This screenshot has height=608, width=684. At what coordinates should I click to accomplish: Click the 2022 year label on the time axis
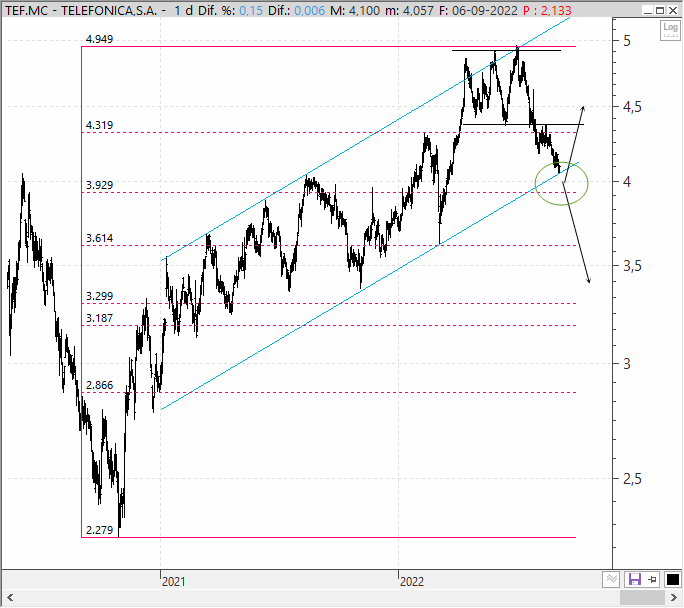pyautogui.click(x=411, y=581)
